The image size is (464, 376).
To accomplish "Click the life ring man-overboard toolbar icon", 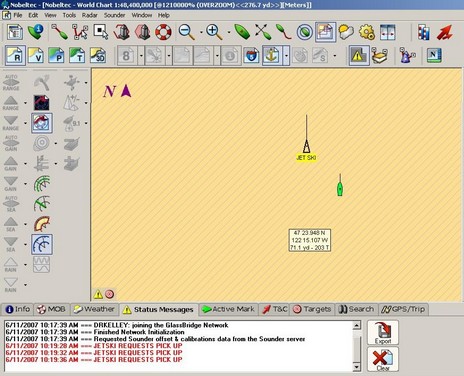I will click(x=163, y=32).
